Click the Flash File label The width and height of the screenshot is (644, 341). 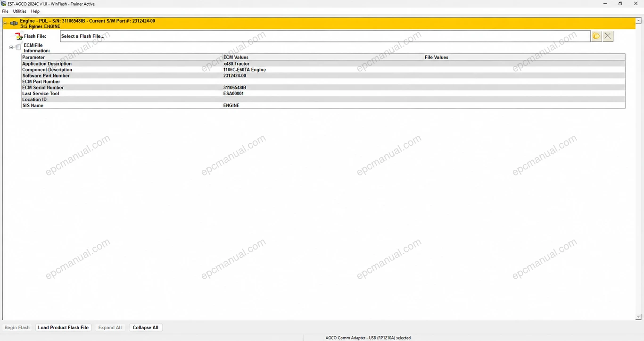[35, 36]
